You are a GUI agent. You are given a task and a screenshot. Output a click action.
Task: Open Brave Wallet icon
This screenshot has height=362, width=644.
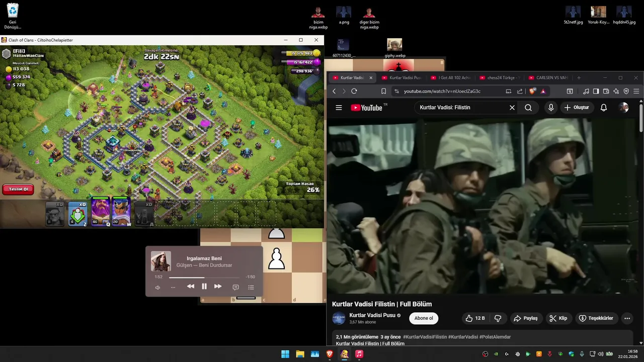point(606,92)
